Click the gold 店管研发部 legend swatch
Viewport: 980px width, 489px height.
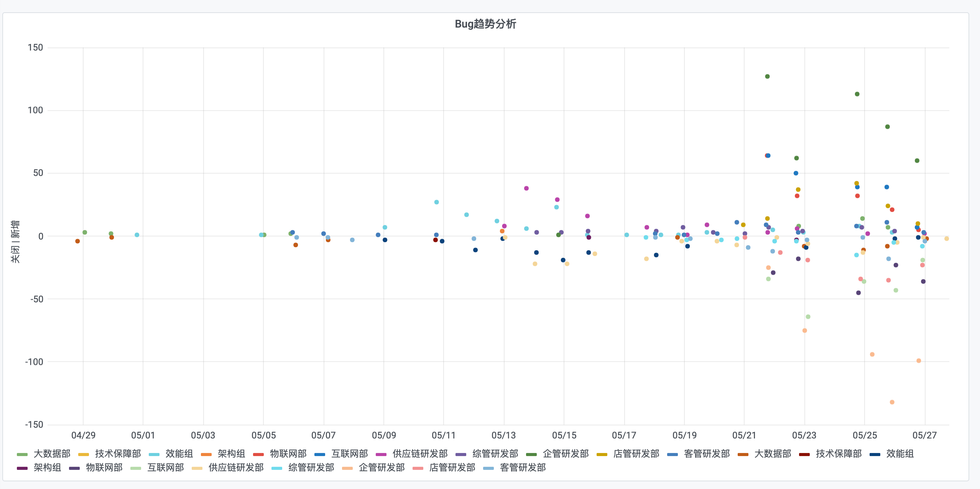(602, 455)
